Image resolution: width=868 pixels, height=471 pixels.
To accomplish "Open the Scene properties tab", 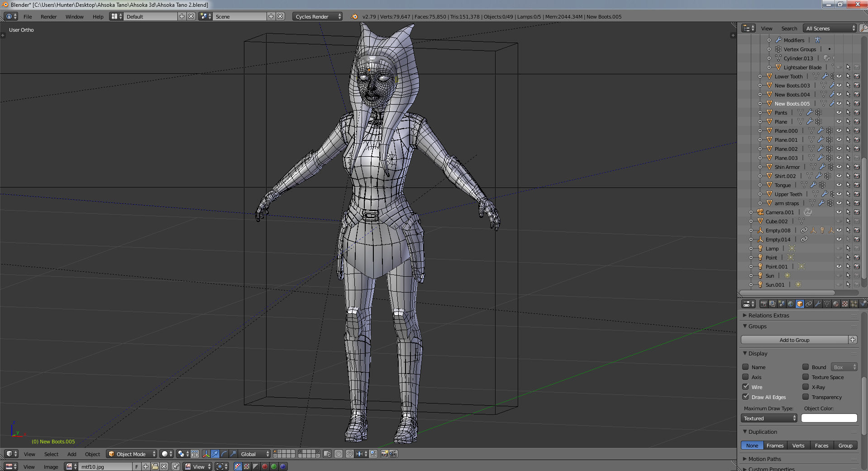I will (782, 304).
